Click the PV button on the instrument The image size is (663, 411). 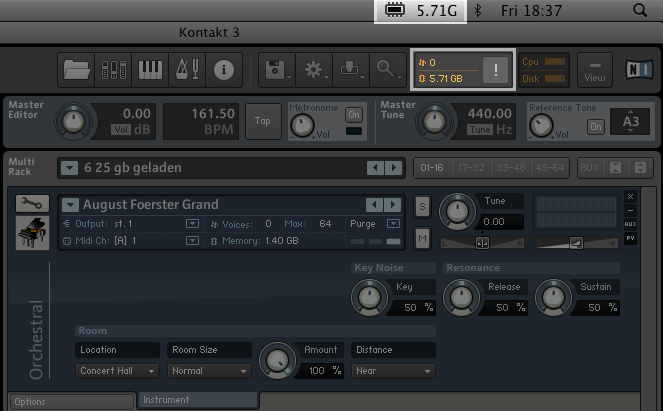point(630,238)
